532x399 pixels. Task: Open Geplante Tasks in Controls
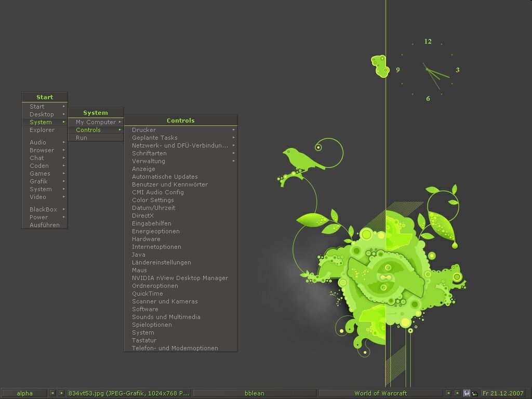pos(180,137)
